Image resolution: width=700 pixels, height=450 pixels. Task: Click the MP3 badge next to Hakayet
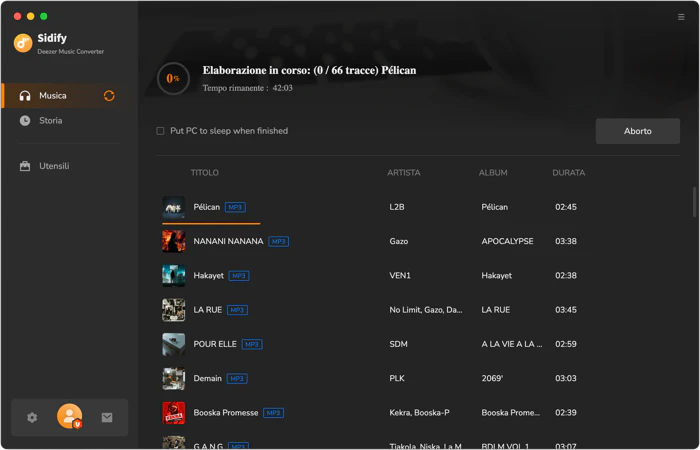point(239,276)
